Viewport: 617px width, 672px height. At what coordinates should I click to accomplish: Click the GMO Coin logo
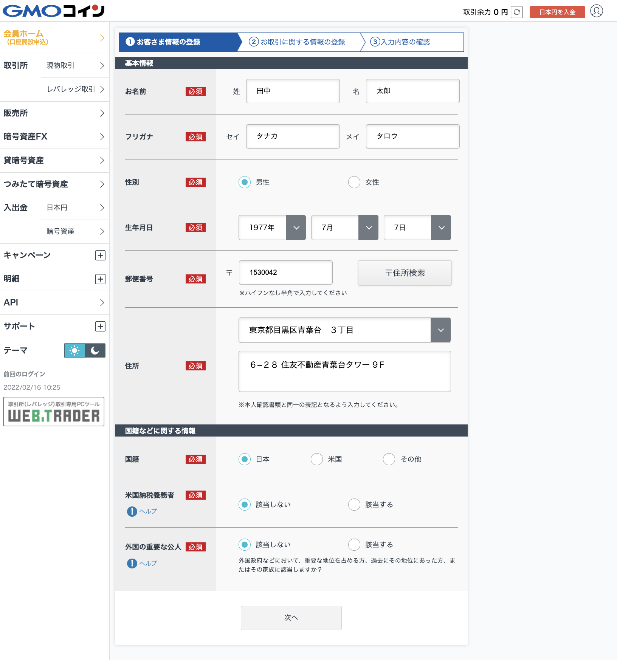coord(54,11)
